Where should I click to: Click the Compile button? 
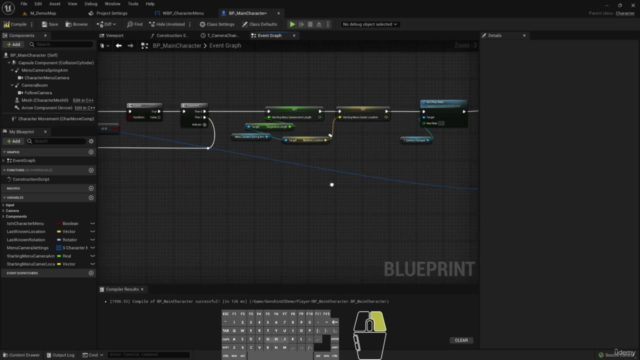(x=16, y=24)
